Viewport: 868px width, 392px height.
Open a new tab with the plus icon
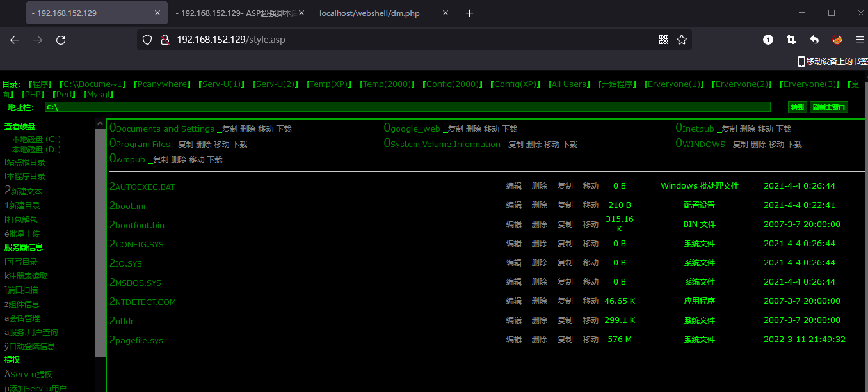point(469,13)
